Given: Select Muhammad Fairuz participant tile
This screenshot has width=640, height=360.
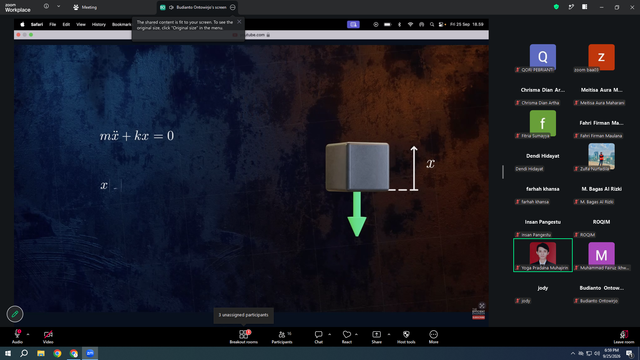Looking at the screenshot, I should coord(601,256).
